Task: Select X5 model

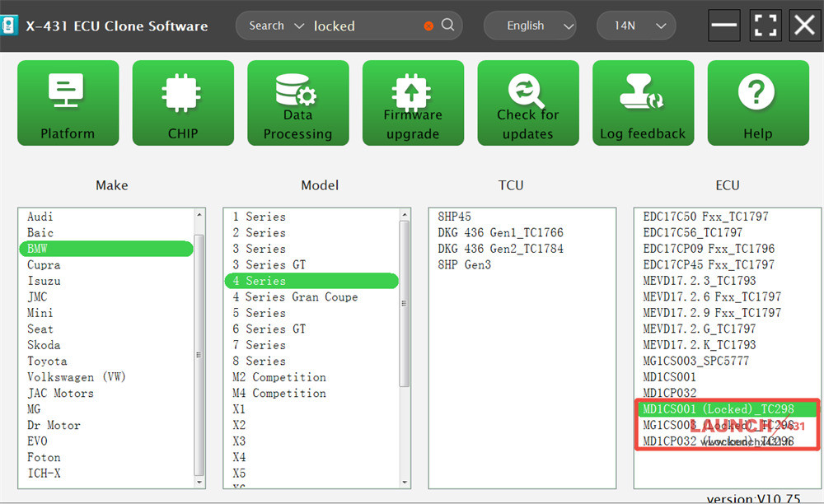Action: [x=239, y=473]
